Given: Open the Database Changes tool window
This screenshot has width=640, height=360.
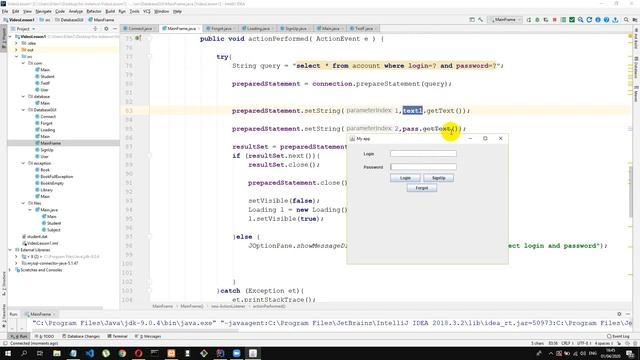Looking at the screenshot, I should 81,336.
